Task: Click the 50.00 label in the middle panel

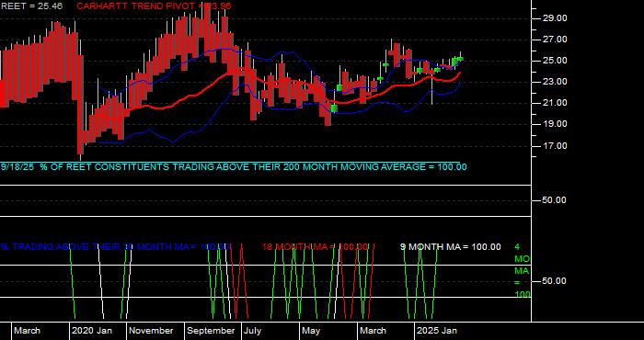Action: point(555,200)
